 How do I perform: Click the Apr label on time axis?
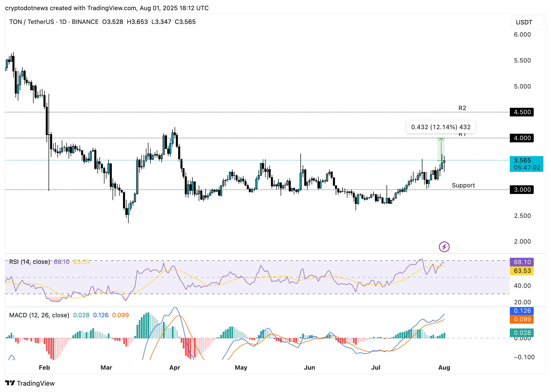pos(175,367)
